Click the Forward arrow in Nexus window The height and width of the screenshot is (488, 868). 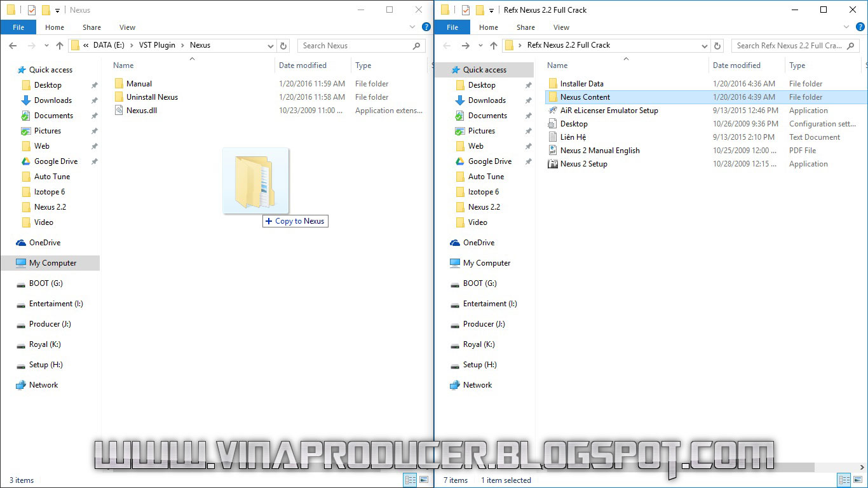click(x=31, y=46)
